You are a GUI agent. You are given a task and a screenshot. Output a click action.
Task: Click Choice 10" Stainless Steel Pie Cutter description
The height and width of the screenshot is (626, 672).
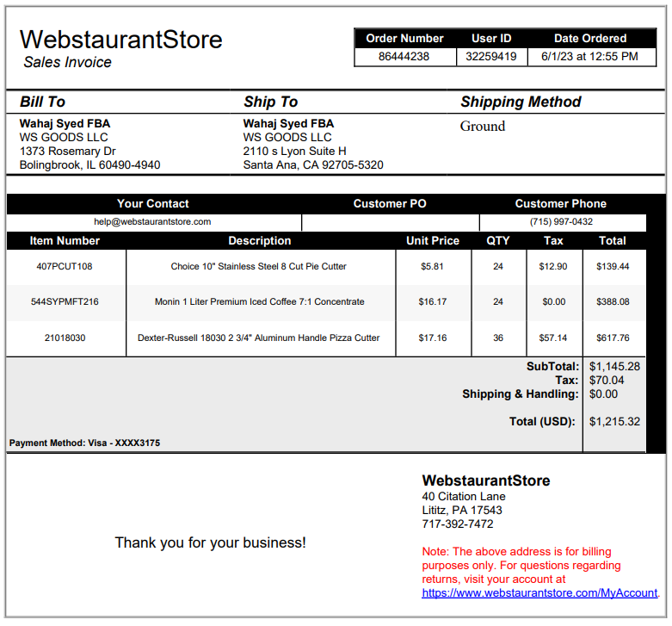click(258, 266)
